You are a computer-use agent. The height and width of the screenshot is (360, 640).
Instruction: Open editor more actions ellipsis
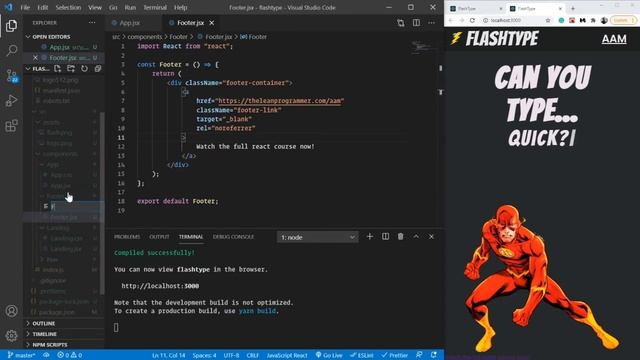(431, 23)
